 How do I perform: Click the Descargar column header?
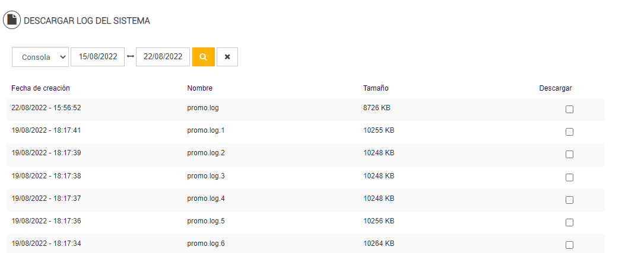[x=555, y=88]
